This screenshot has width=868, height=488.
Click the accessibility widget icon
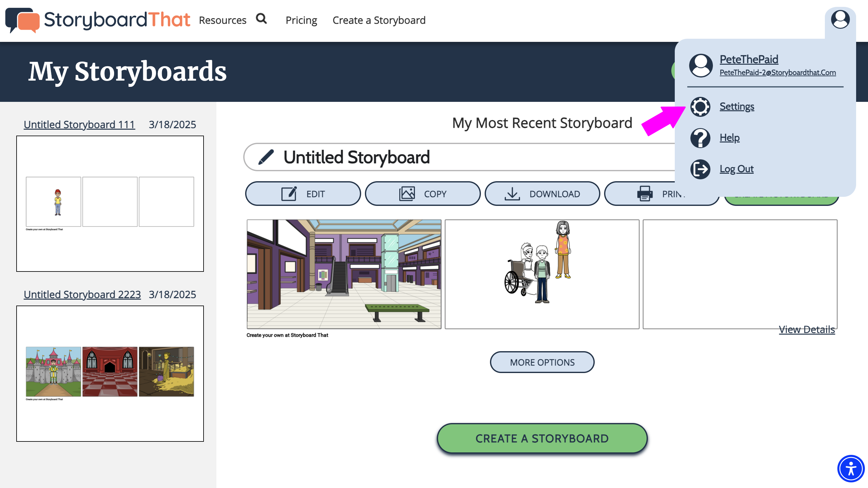click(850, 468)
